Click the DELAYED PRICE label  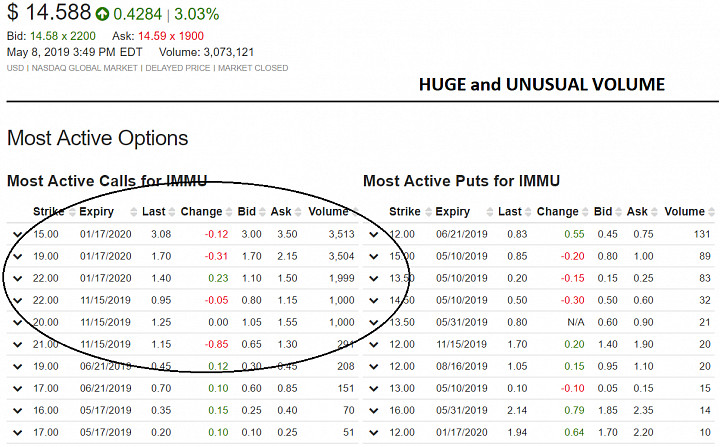coord(178,68)
